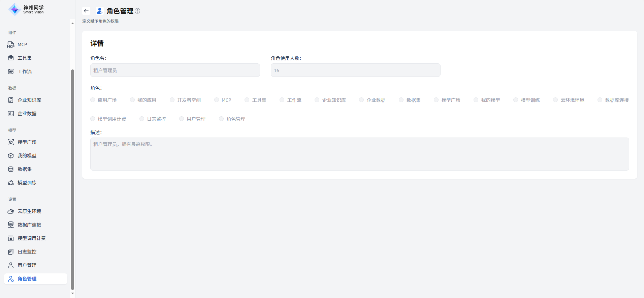Open 模型训练 from the sidebar
Screen dimensions: 644x298
[x=27, y=183]
